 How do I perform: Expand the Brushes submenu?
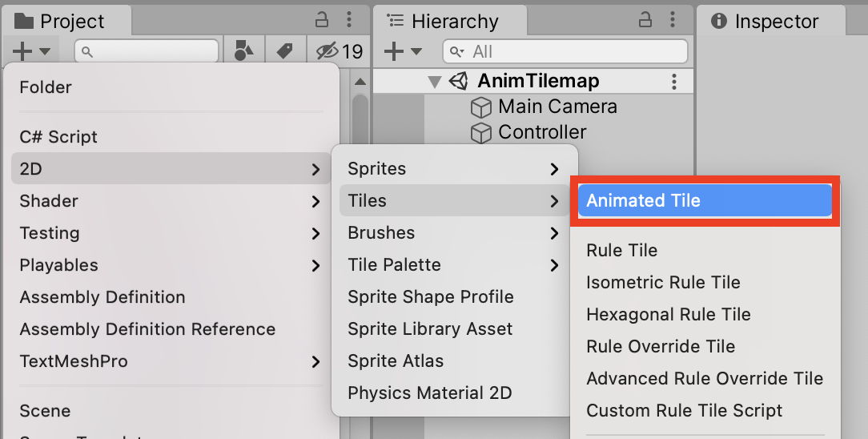coord(454,233)
